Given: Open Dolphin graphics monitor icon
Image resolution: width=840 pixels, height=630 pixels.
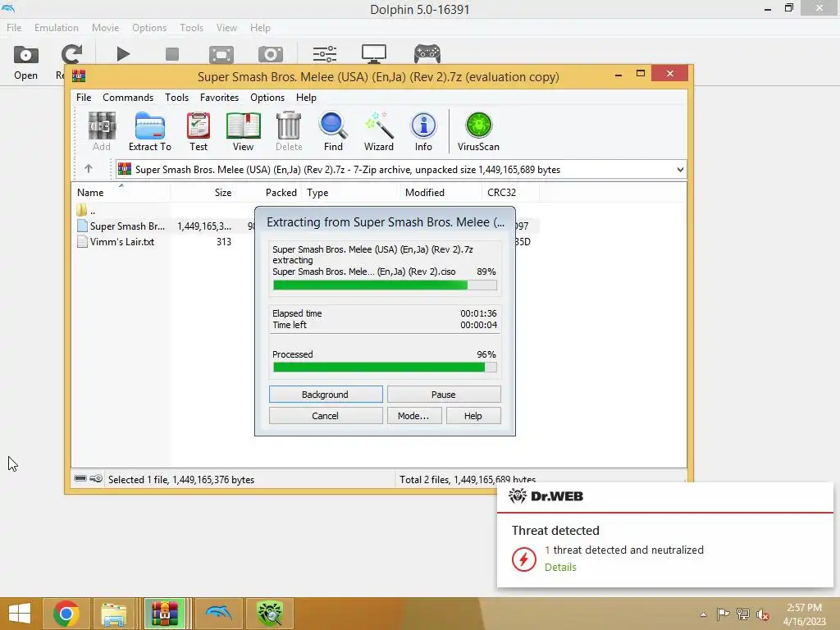Looking at the screenshot, I should click(x=374, y=54).
